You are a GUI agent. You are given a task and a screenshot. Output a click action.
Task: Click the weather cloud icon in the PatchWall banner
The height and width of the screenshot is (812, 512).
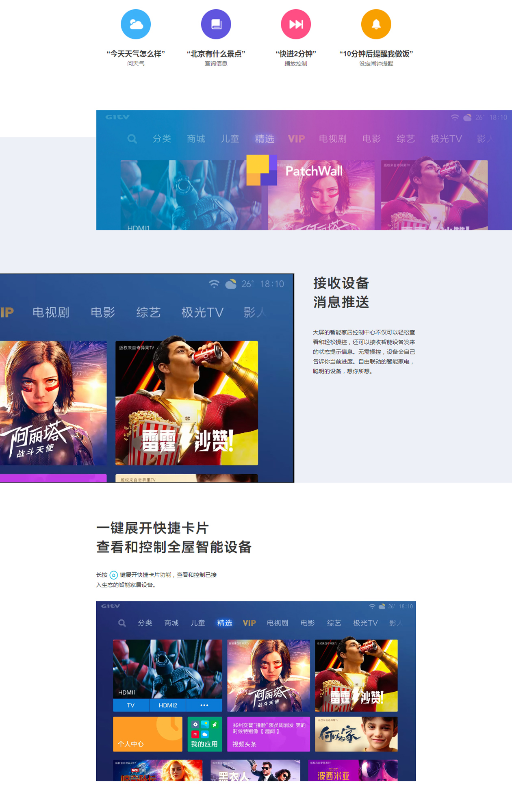[467, 117]
